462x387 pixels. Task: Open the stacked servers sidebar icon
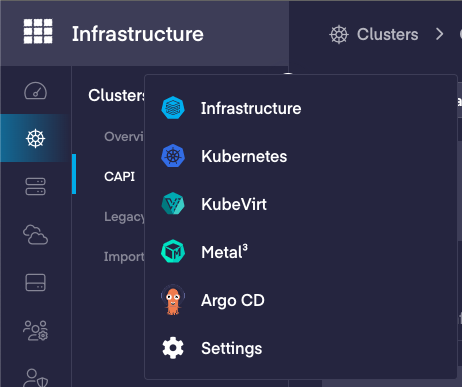[35, 186]
